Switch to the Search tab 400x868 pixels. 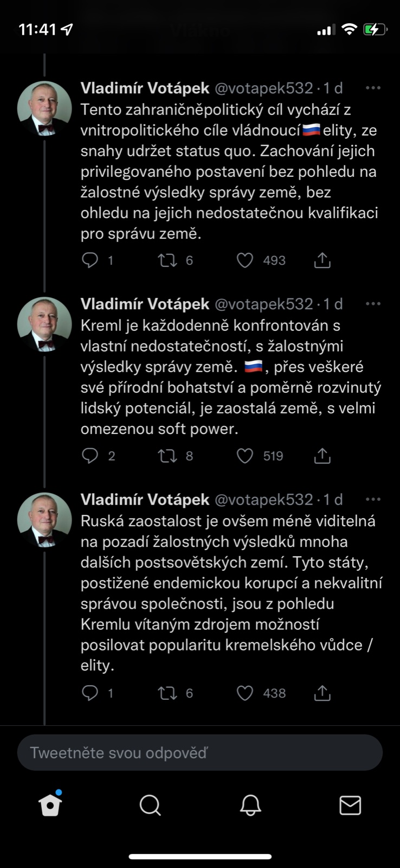150,805
